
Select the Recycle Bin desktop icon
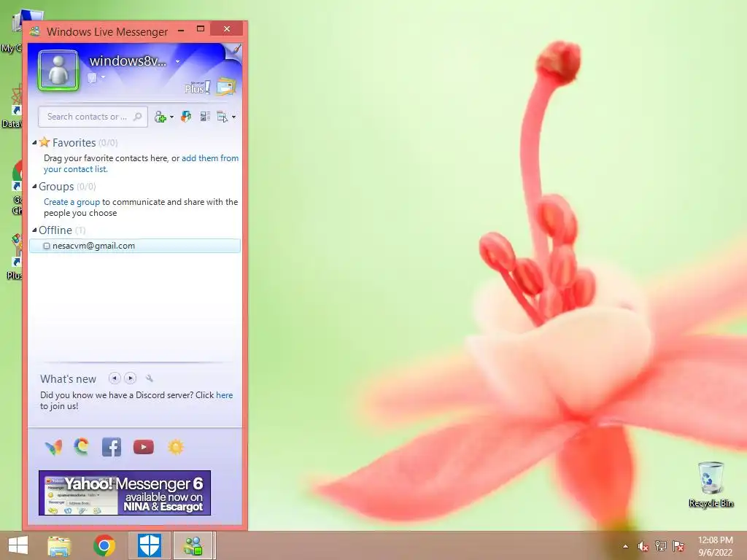(711, 484)
